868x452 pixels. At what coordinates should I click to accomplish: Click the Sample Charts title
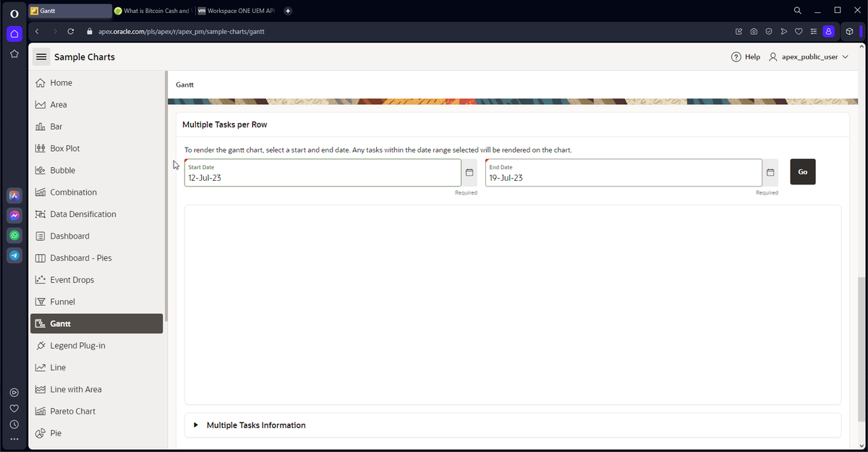[85, 57]
